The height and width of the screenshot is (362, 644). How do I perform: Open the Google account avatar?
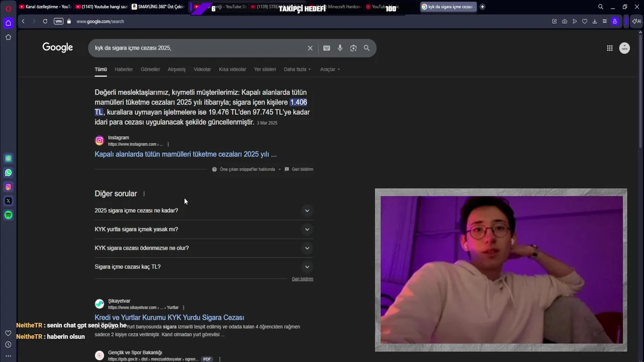624,48
